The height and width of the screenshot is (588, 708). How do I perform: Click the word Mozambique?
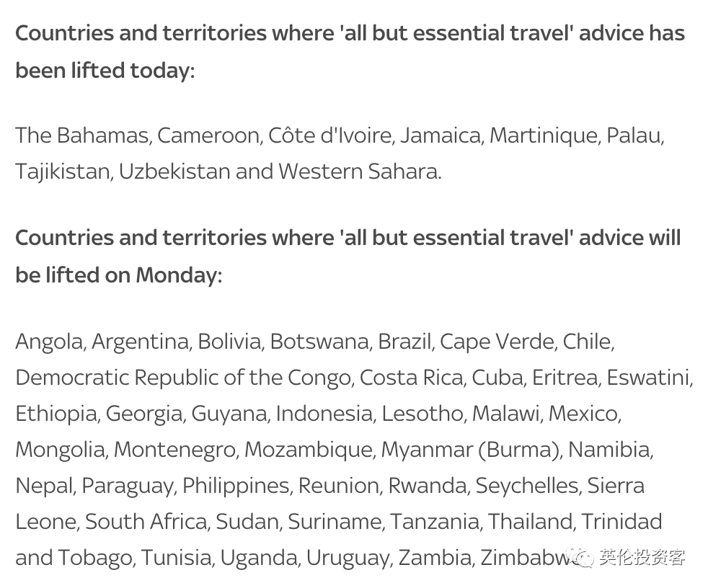[309, 450]
